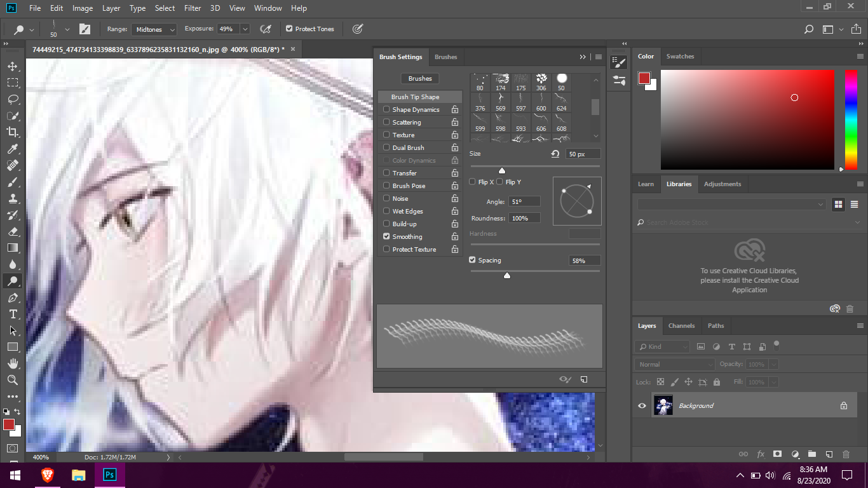Select the Pen tool
The image size is (868, 488).
point(12,297)
